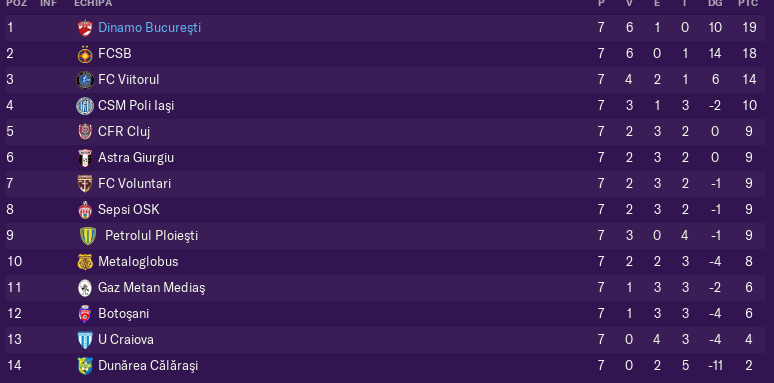The width and height of the screenshot is (774, 383).
Task: Click the Metaloglobus club badge
Action: point(85,262)
